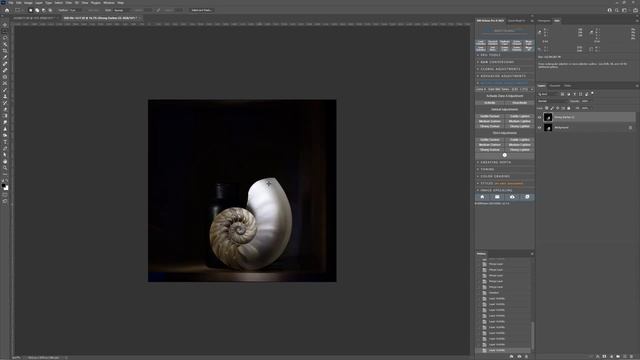
Task: Open the workspace switcher icon
Action: (624, 10)
